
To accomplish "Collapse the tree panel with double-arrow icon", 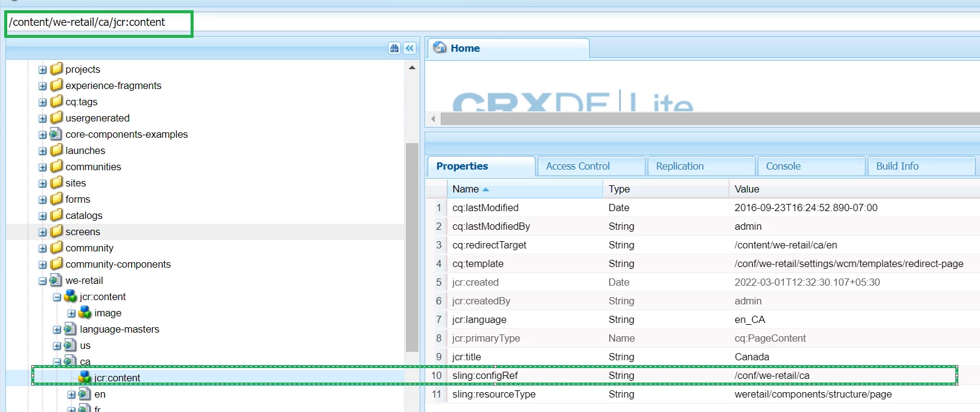I will click(410, 48).
